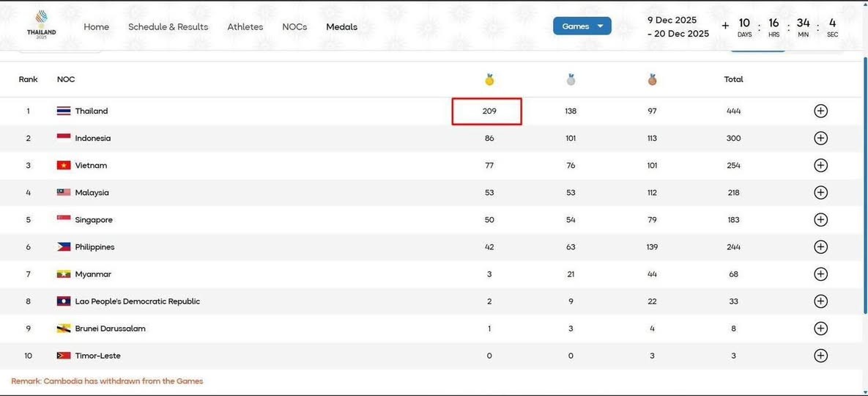This screenshot has width=868, height=396.
Task: Sort by the Total column header
Action: tap(733, 79)
